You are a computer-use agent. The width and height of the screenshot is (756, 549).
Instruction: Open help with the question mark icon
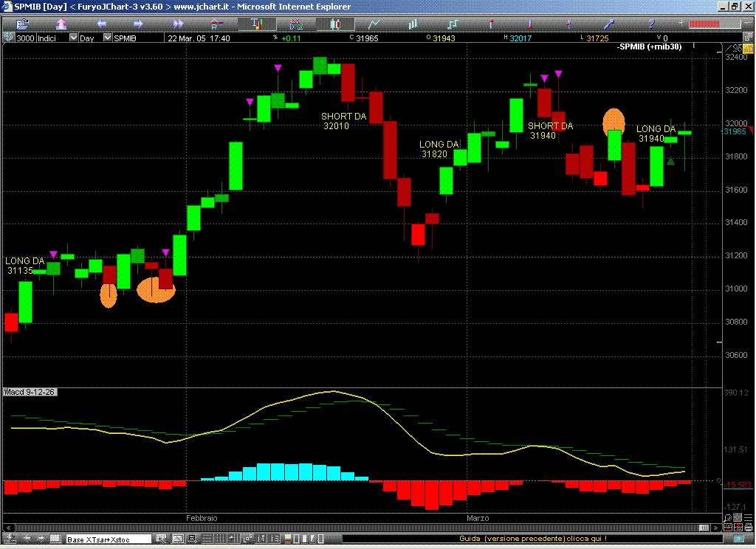click(651, 24)
